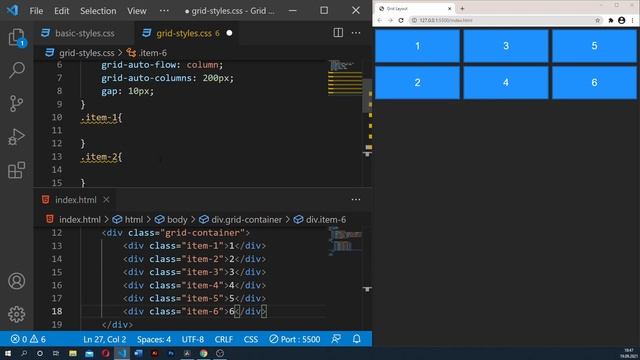Image resolution: width=640 pixels, height=360 pixels.
Task: Click the Chrome address bar
Action: click(x=506, y=20)
